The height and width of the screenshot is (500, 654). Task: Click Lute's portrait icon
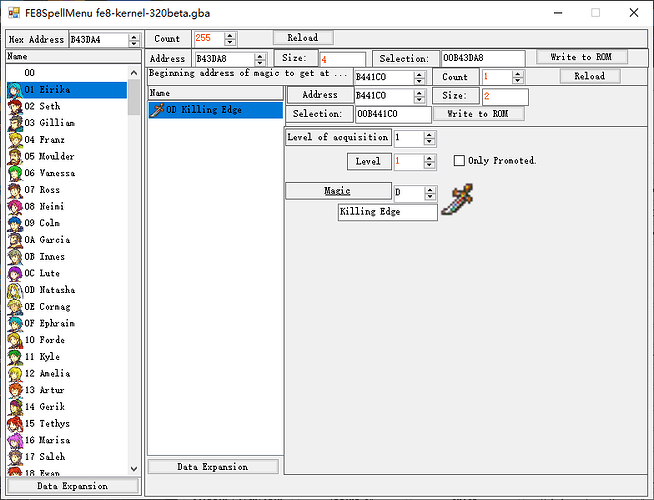[x=15, y=274]
